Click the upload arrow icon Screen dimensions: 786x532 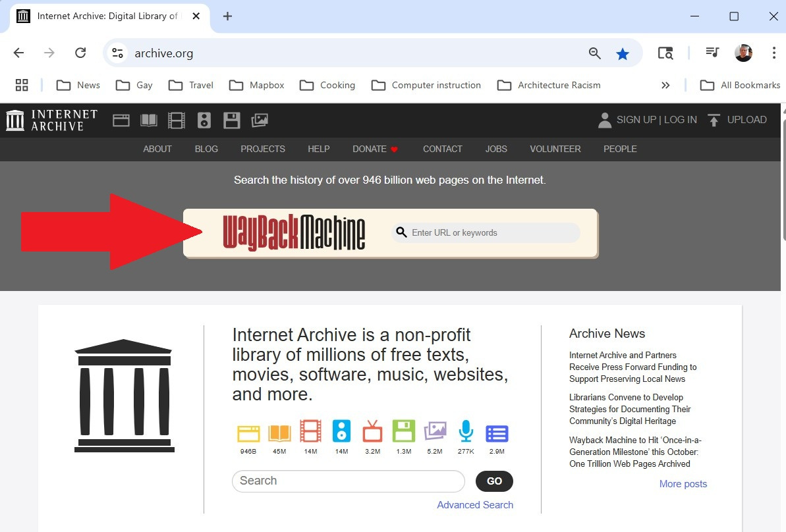pos(714,120)
